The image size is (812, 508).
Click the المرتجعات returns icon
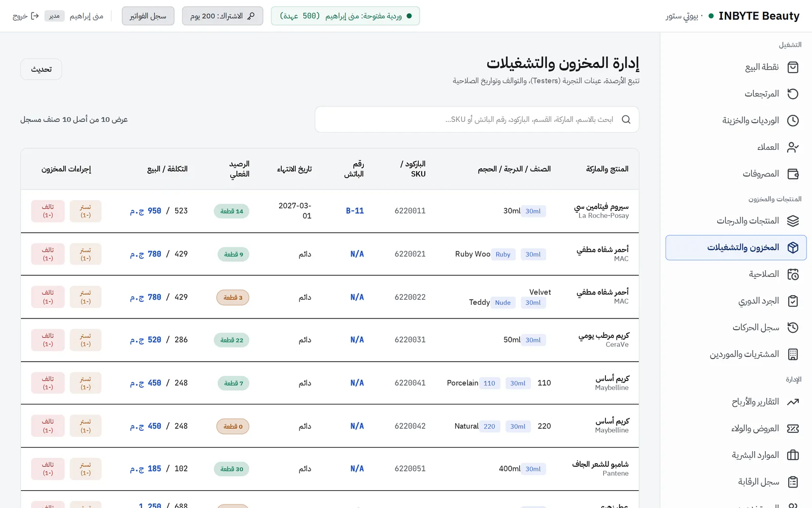point(793,94)
